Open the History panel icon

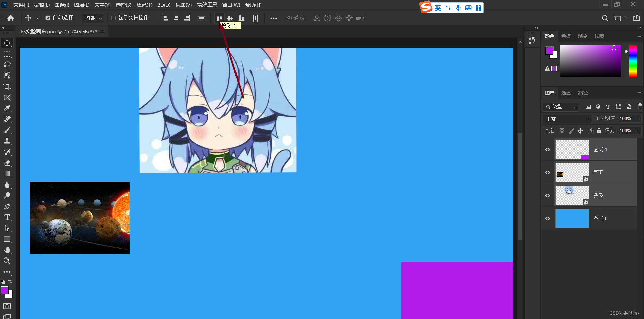pyautogui.click(x=532, y=40)
